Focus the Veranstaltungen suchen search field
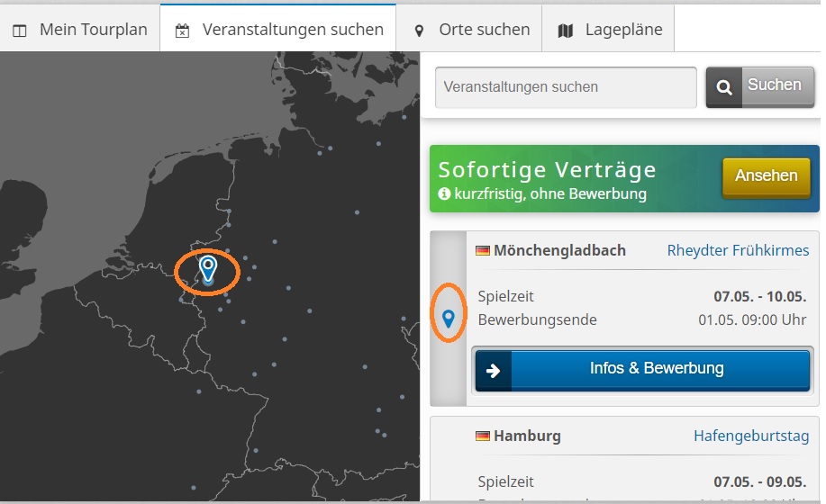Image resolution: width=826 pixels, height=504 pixels. click(x=565, y=87)
